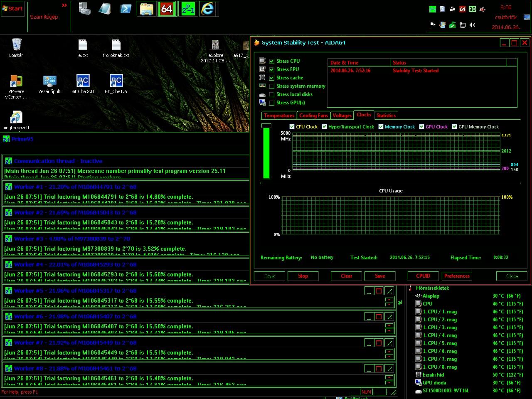Launch the Bit Che 2.0 shortcut
The height and width of the screenshot is (399, 532).
coord(83,84)
